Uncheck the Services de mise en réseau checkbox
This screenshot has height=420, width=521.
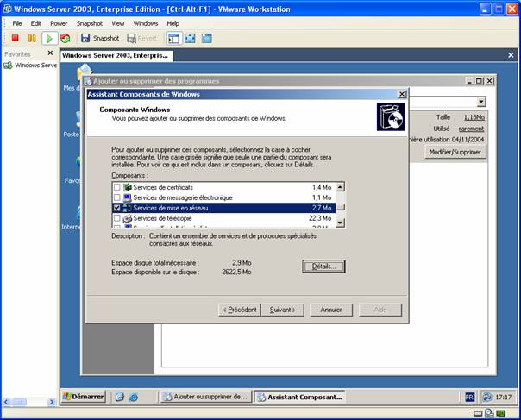click(x=117, y=208)
